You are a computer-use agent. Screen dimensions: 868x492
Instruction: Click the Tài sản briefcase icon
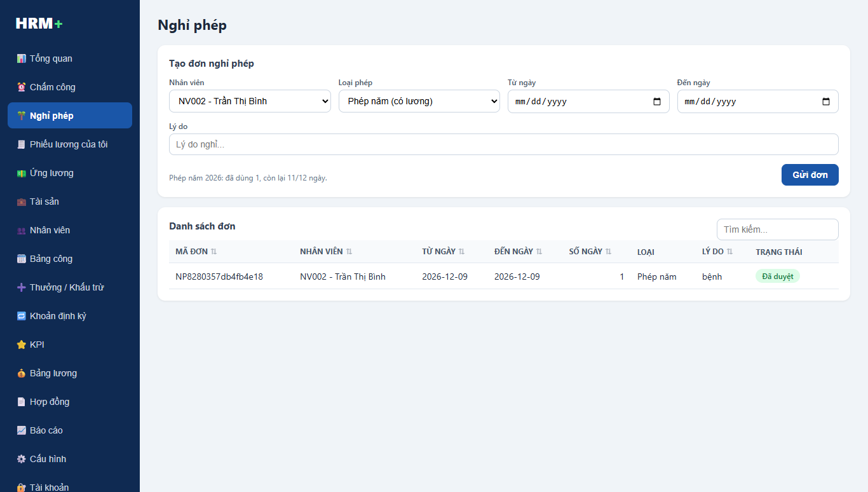click(x=22, y=202)
